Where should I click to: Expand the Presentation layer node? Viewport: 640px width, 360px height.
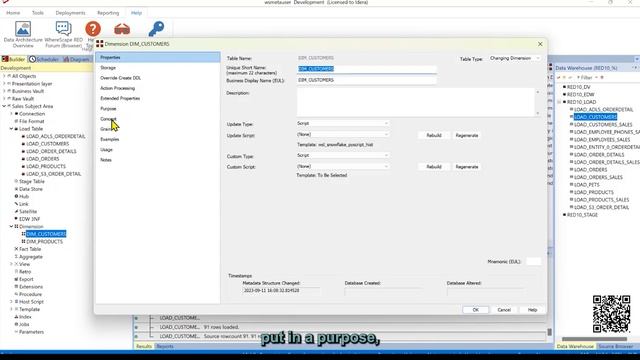click(4, 84)
